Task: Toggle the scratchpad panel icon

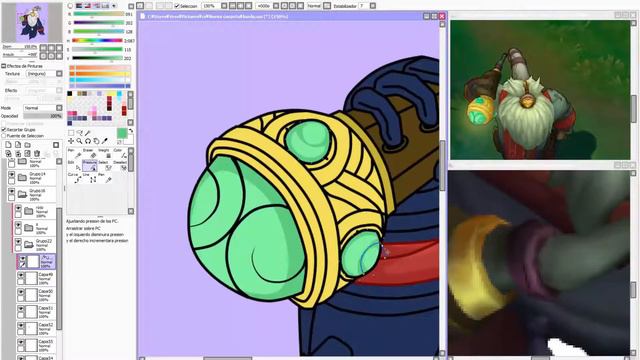Action: pyautogui.click(x=114, y=6)
